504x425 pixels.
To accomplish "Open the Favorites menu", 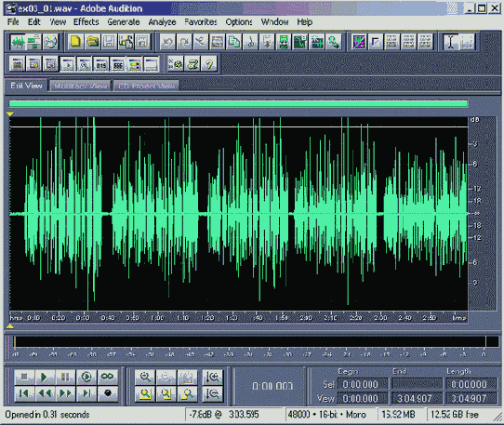I will click(x=201, y=22).
